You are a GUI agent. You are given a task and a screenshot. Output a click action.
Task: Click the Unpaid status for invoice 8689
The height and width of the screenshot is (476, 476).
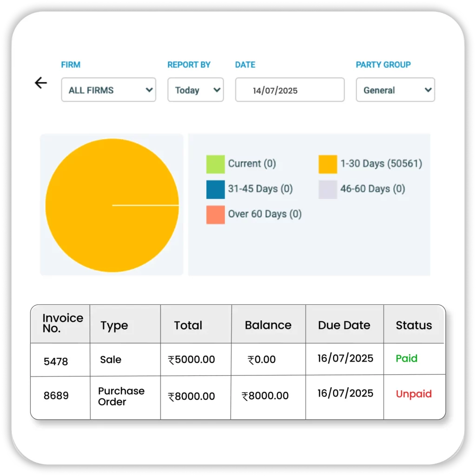point(413,394)
